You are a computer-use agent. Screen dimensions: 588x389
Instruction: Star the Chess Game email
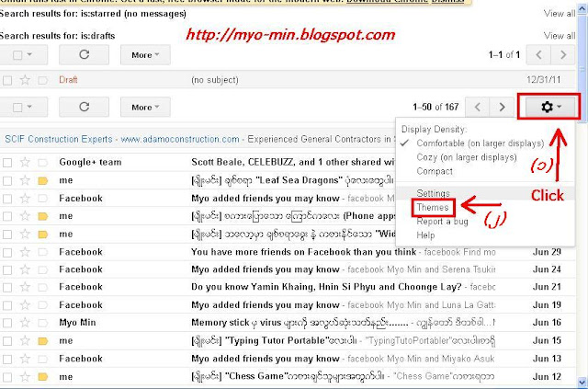tap(25, 376)
